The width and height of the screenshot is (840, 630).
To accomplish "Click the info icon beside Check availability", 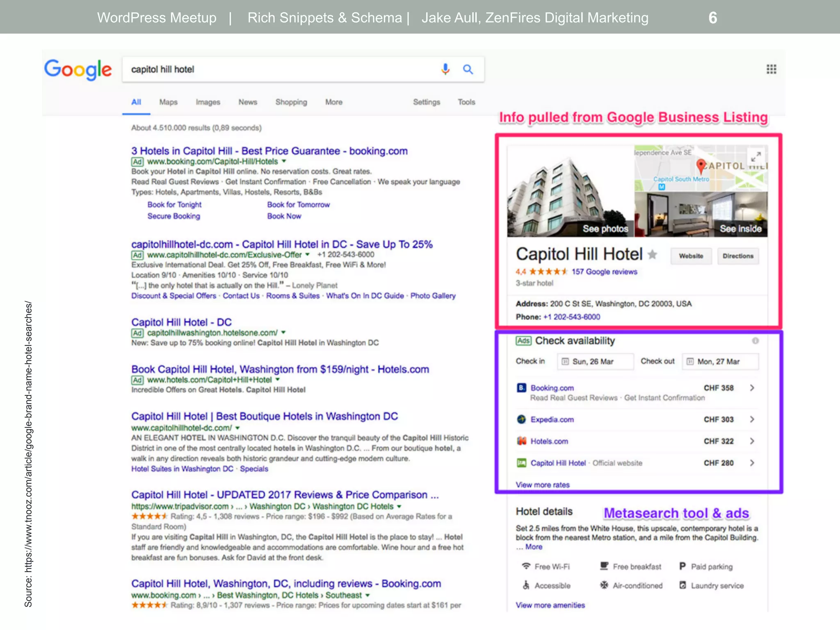I will 755,341.
